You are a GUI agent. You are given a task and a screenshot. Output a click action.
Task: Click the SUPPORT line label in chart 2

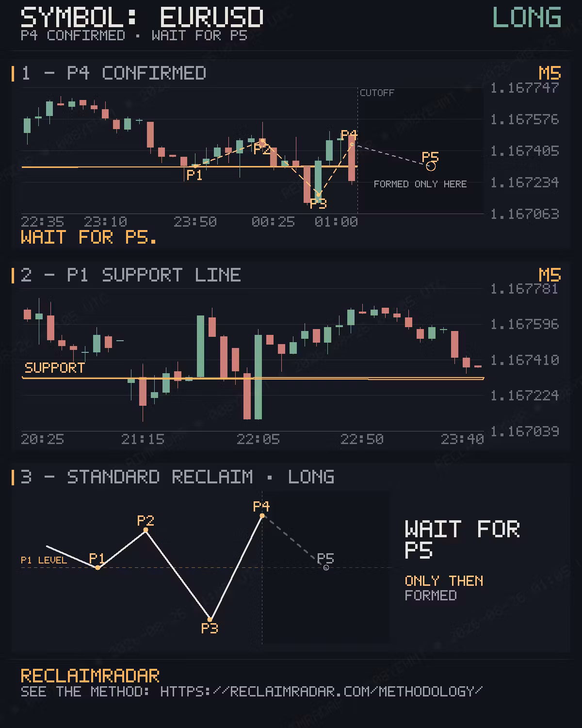click(55, 368)
